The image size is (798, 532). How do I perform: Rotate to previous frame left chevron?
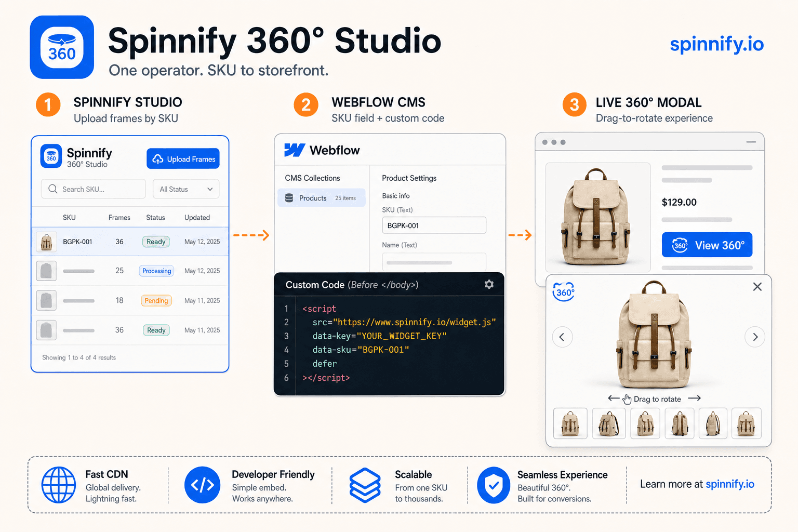[562, 337]
